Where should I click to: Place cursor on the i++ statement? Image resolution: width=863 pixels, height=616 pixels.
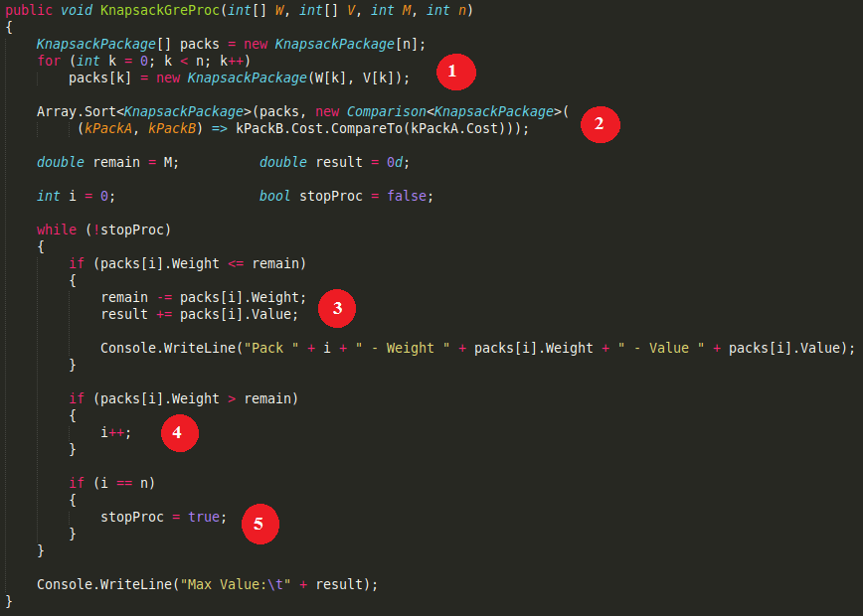114,432
